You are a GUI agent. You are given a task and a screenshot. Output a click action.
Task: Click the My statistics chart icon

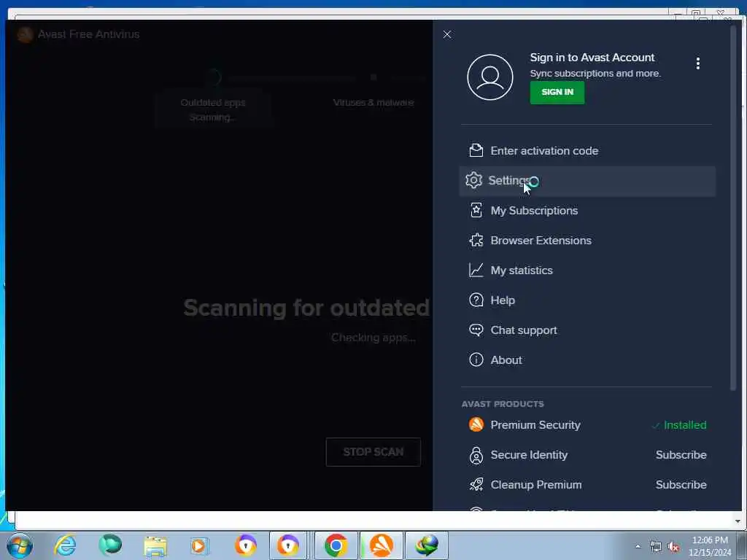pos(476,270)
